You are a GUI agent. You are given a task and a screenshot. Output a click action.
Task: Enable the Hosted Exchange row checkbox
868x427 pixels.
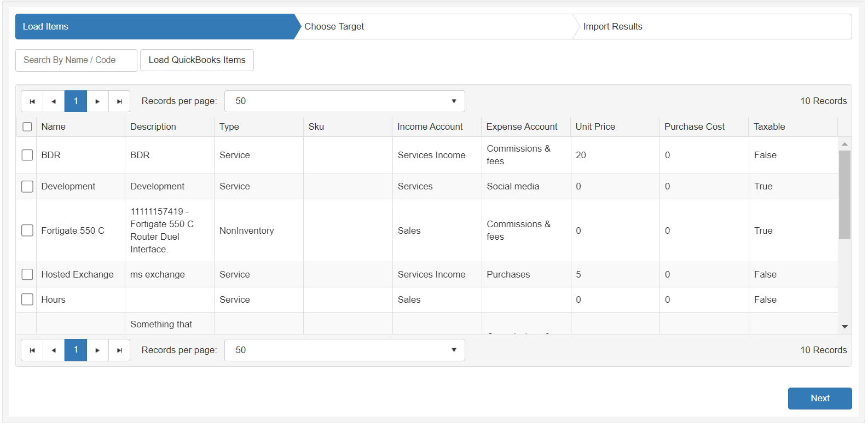(27, 274)
